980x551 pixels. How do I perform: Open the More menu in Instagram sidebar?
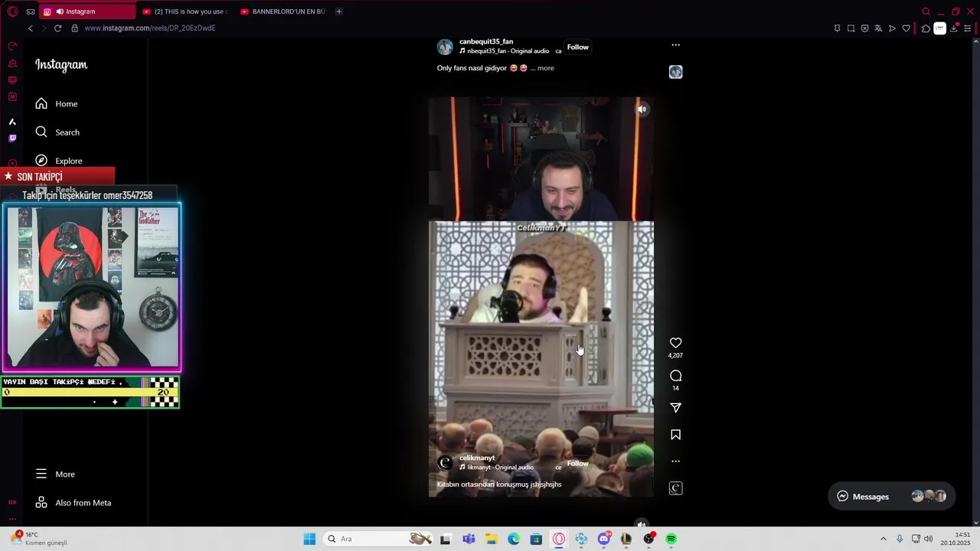[55, 474]
